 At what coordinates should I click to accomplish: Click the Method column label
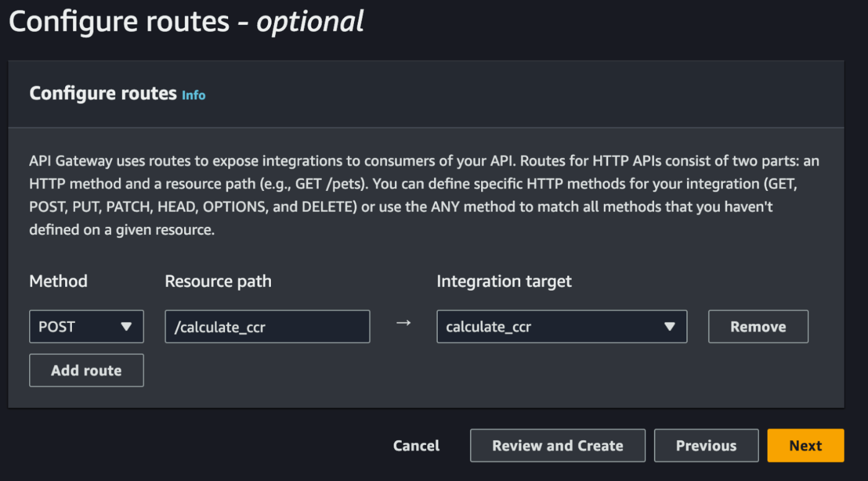pos(58,281)
